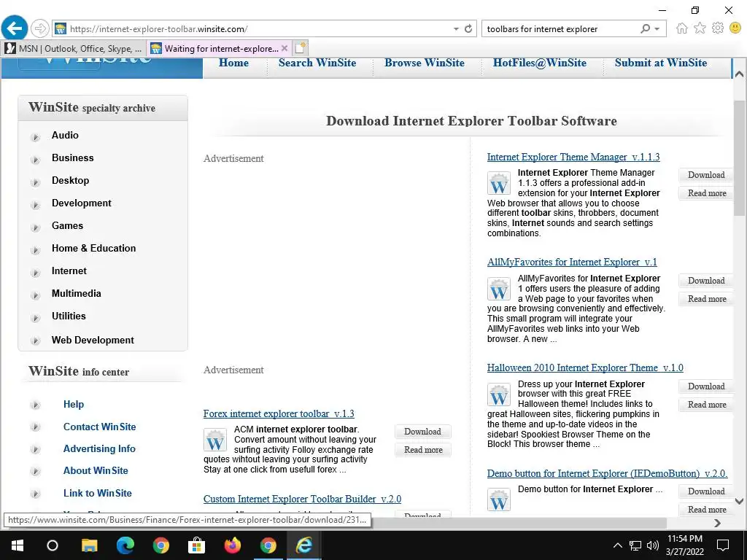The width and height of the screenshot is (747, 560).
Task: Open address bar dropdown arrow
Action: tap(456, 29)
